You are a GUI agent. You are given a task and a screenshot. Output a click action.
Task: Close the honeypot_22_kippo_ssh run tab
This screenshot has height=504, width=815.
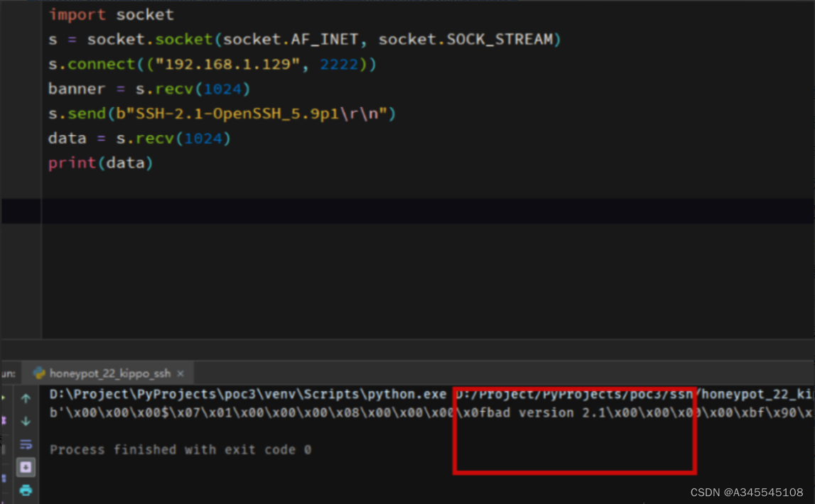(x=180, y=373)
